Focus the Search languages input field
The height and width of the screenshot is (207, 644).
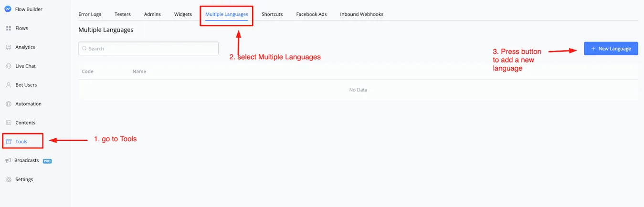click(x=148, y=49)
